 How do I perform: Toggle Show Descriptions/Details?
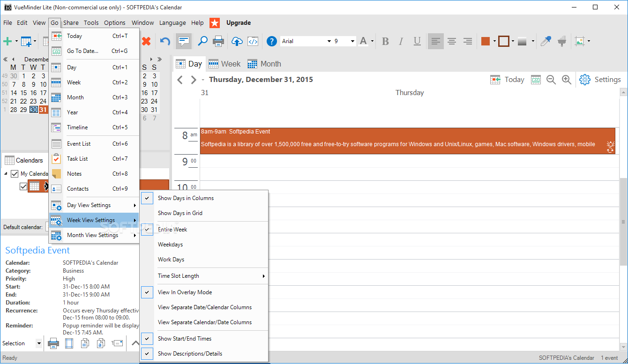click(204, 354)
